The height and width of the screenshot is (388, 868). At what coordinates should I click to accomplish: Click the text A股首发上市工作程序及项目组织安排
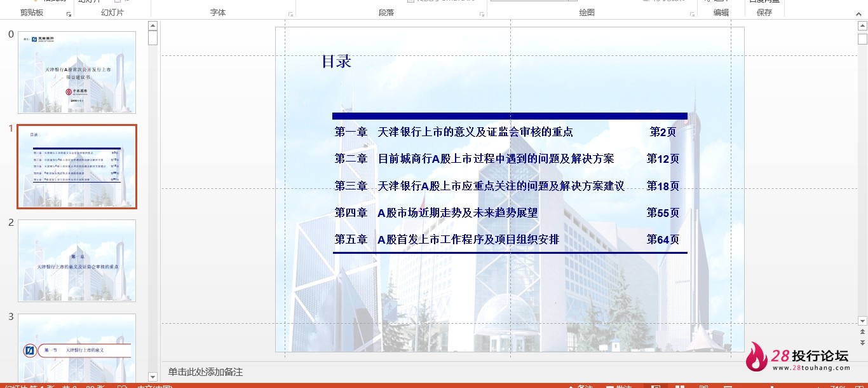pyautogui.click(x=469, y=240)
